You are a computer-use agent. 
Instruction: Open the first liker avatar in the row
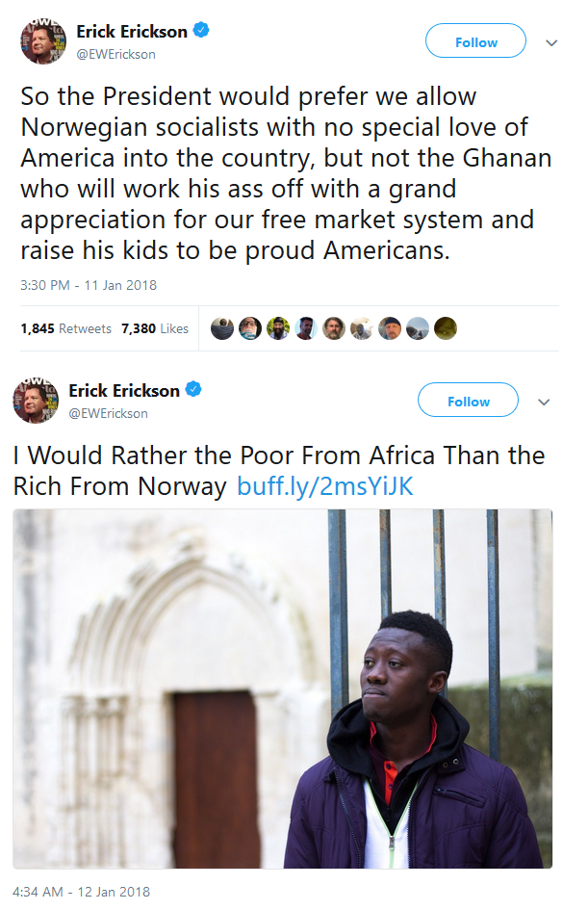(222, 328)
